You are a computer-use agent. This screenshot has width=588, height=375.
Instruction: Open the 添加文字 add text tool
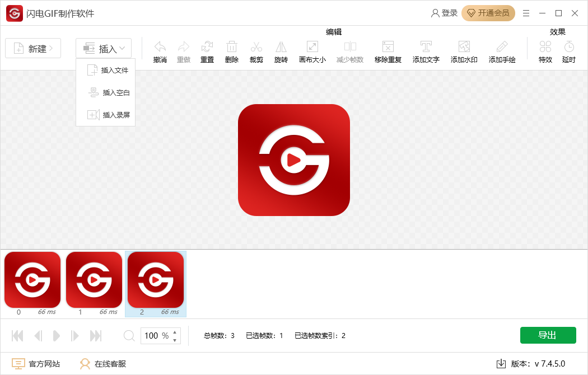(426, 47)
